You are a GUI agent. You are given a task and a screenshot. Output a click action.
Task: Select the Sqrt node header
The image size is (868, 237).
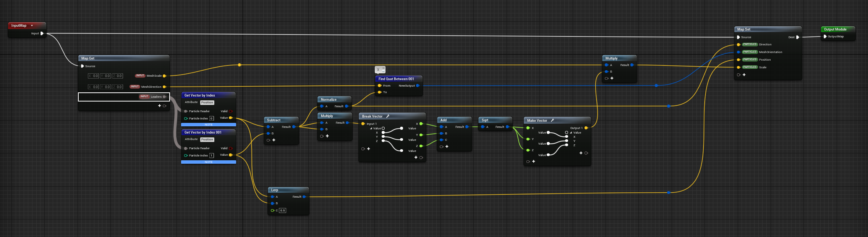coord(485,120)
